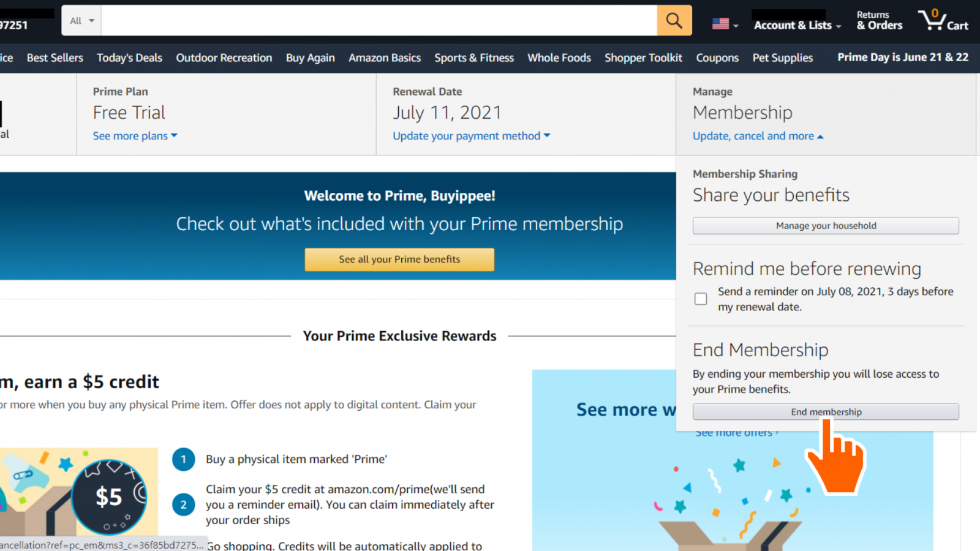Click Manage your household button

point(826,225)
